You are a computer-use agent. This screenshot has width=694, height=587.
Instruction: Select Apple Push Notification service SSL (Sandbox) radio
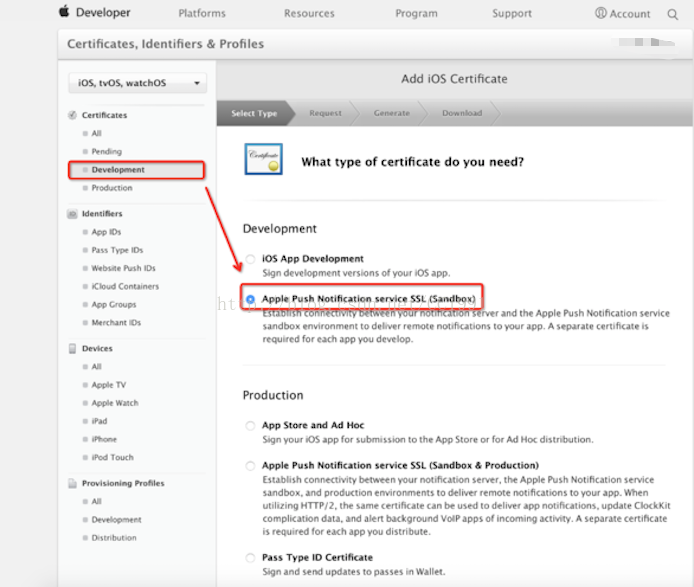[251, 299]
